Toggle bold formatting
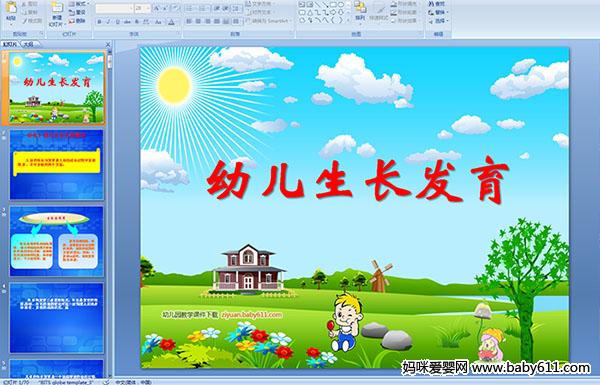This screenshot has height=385, width=600. click(100, 22)
